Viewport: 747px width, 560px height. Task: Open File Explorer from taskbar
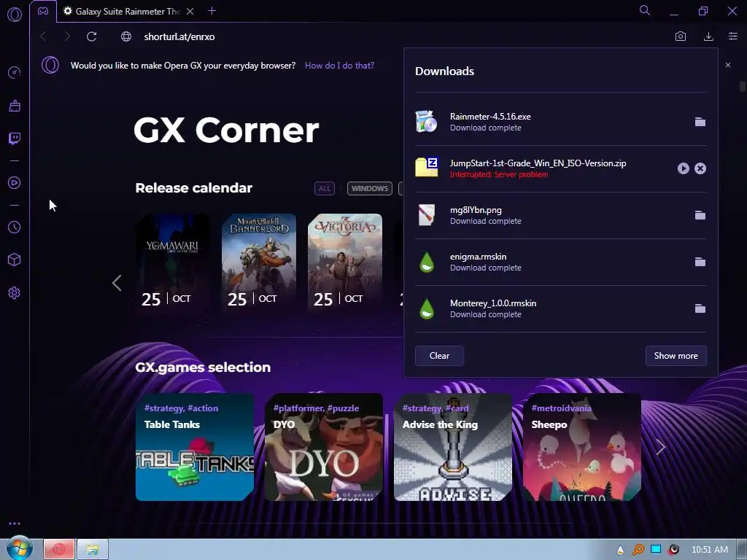93,550
